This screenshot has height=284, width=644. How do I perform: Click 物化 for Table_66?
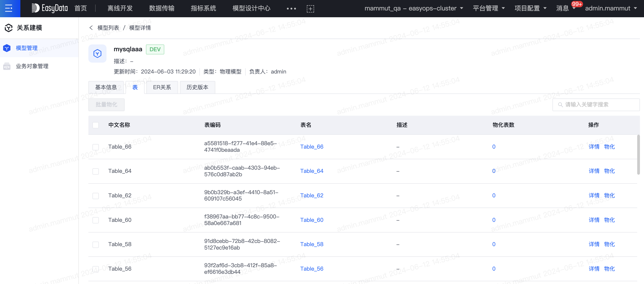tap(609, 147)
